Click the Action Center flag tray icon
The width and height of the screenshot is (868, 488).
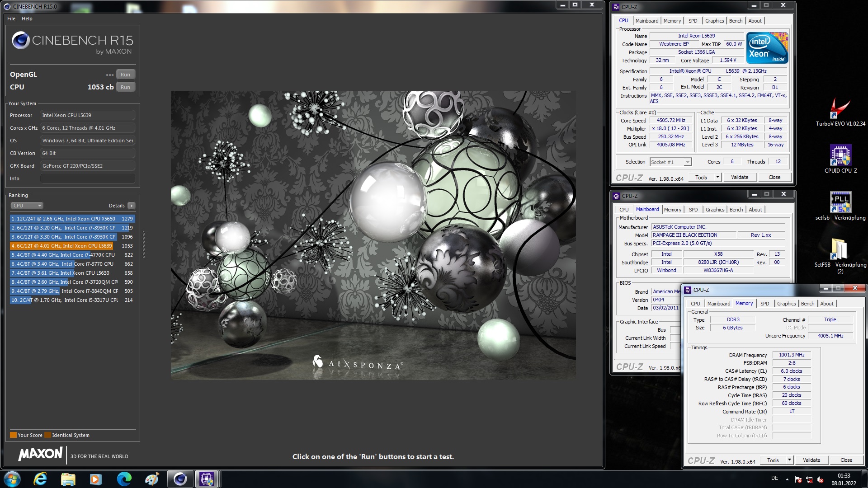(798, 479)
